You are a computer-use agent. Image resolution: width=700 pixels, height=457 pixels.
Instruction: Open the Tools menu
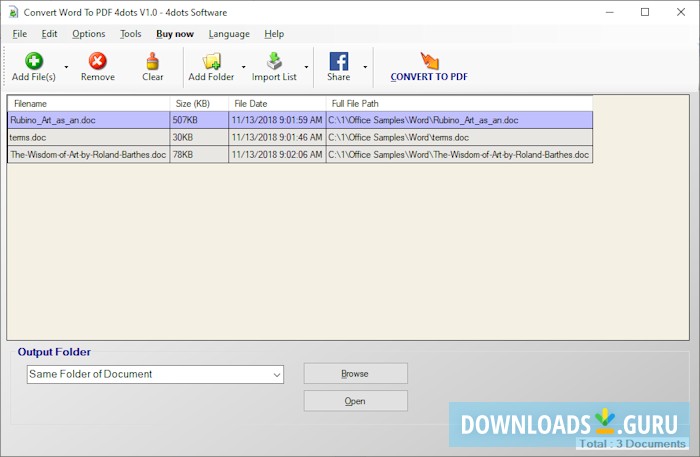pyautogui.click(x=130, y=34)
